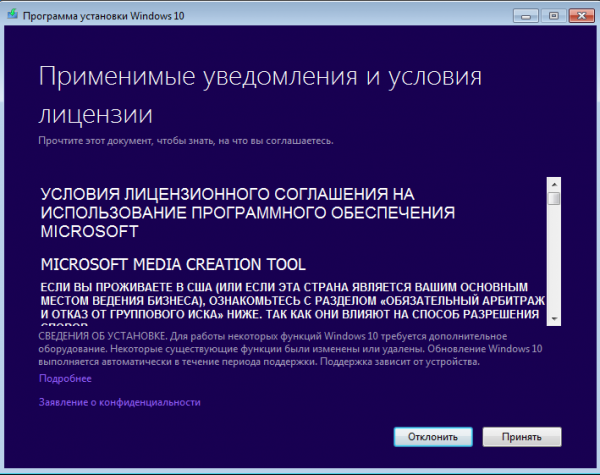
Task: Open the Заявление о конфиденциальности link
Action: coord(120,402)
